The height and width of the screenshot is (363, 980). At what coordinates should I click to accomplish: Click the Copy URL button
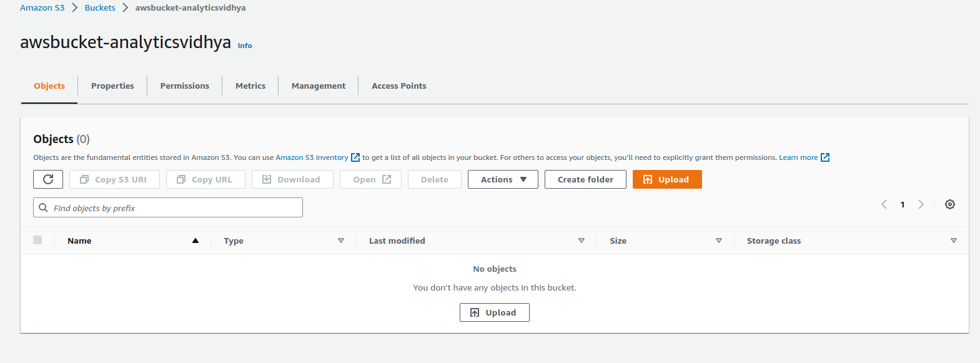(x=205, y=179)
